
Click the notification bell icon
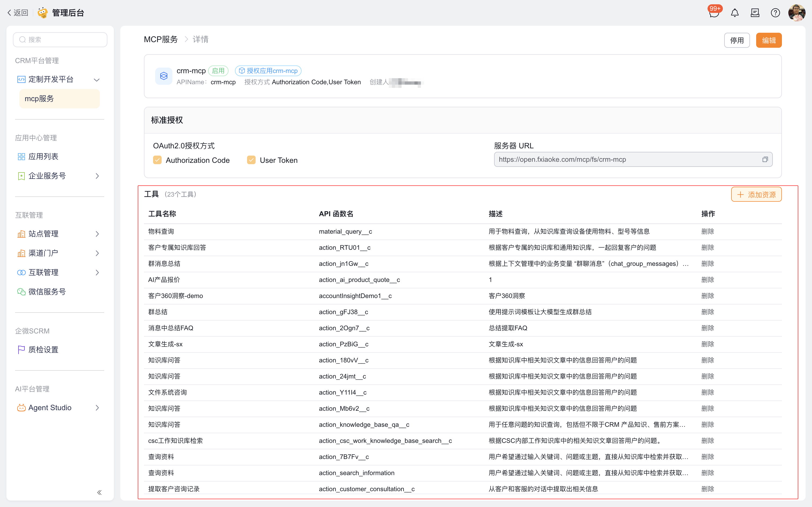click(734, 13)
